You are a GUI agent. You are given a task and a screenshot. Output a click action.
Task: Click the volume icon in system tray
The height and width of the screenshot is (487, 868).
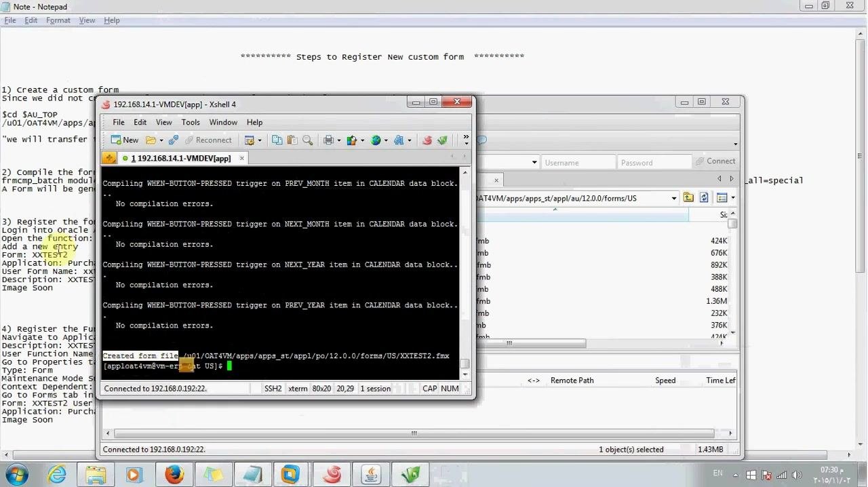(x=797, y=475)
